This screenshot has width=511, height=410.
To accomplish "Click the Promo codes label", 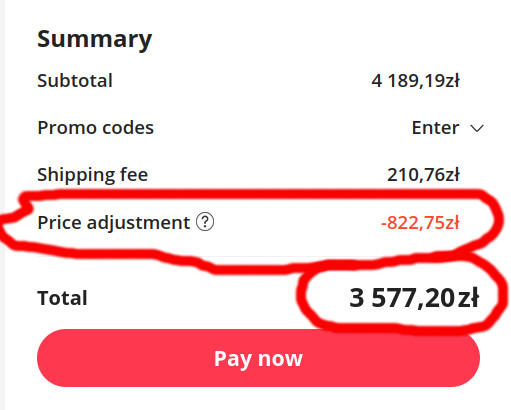I will click(96, 128).
